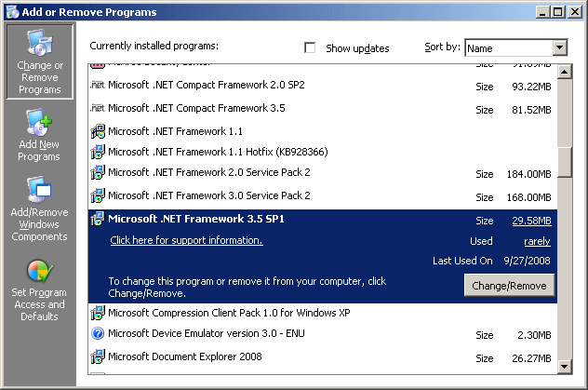The width and height of the screenshot is (588, 390).
Task: Enable the Show updates checkbox
Action: (x=310, y=48)
